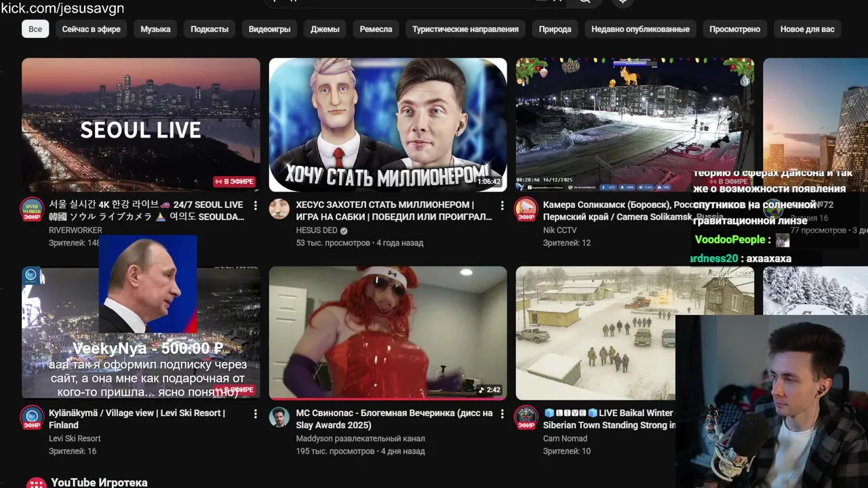Click the "ХЕСУС ЗАХОТЕЛ СТАТЬ МИЛЛИОНЕРОМ" video title
Screen dimensions: 868x488
pyautogui.click(x=394, y=211)
